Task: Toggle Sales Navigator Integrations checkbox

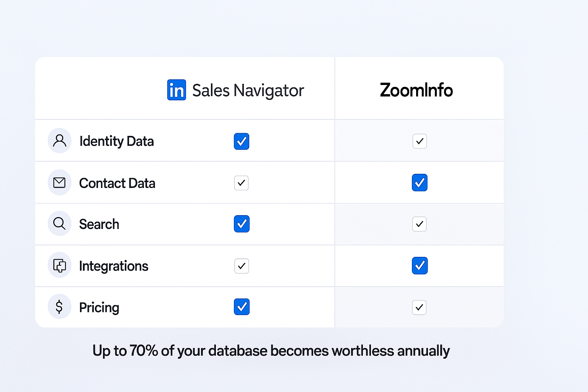Action: [x=242, y=266]
